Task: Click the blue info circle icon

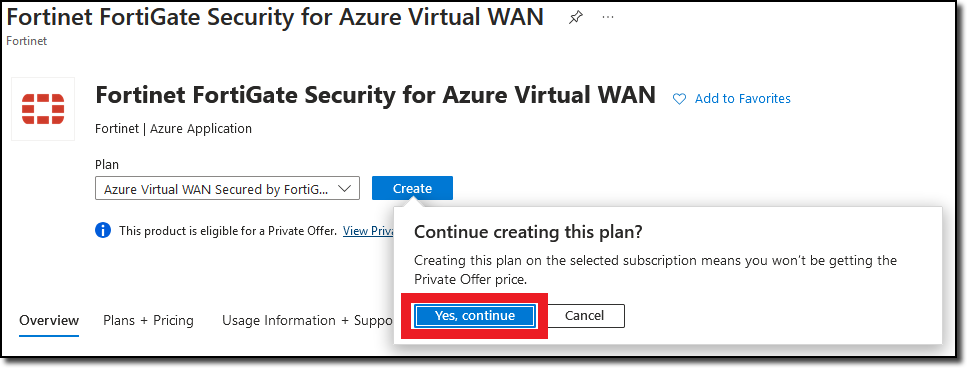Action: click(103, 231)
